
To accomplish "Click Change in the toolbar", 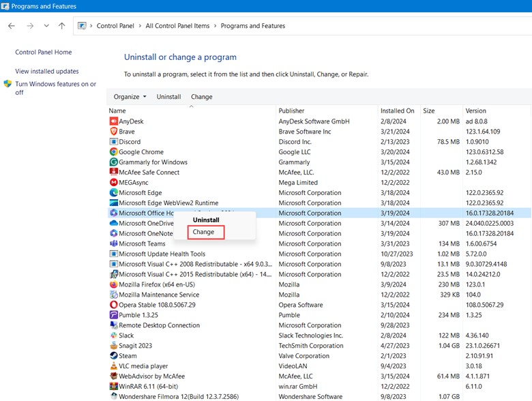I will point(201,97).
